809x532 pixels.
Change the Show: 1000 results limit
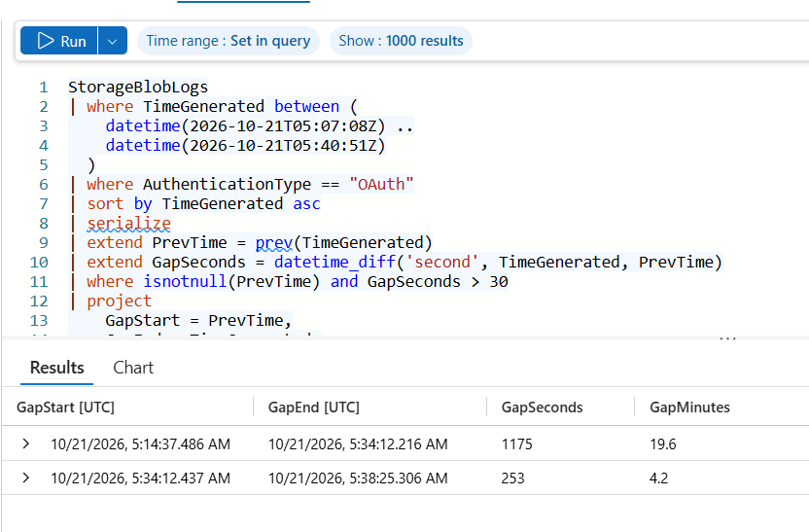(x=401, y=41)
